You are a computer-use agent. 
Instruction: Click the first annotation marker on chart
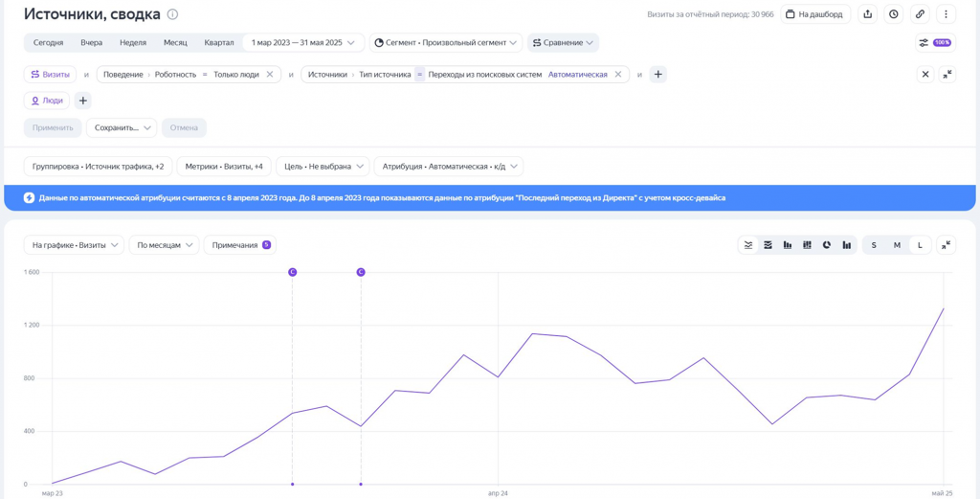pyautogui.click(x=293, y=272)
